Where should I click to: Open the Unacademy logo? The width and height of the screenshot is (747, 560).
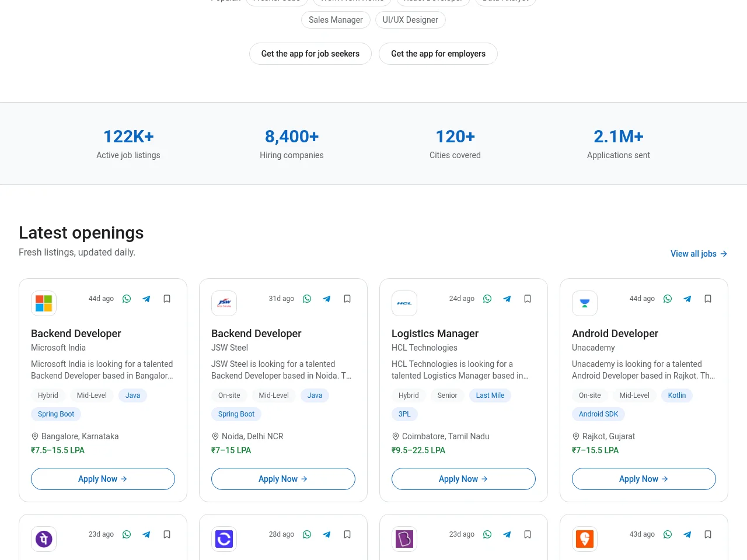click(x=585, y=303)
